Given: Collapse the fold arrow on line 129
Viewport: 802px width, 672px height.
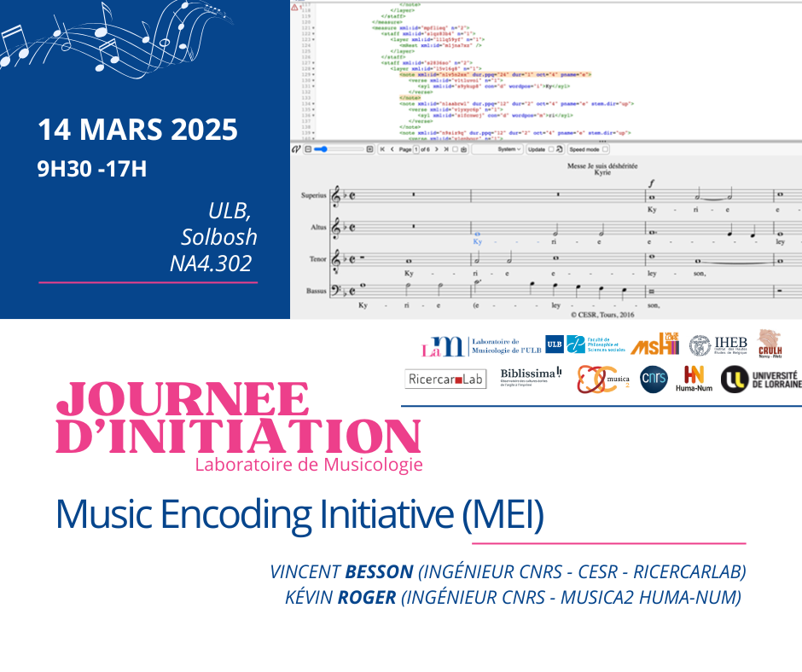Looking at the screenshot, I should (x=313, y=75).
